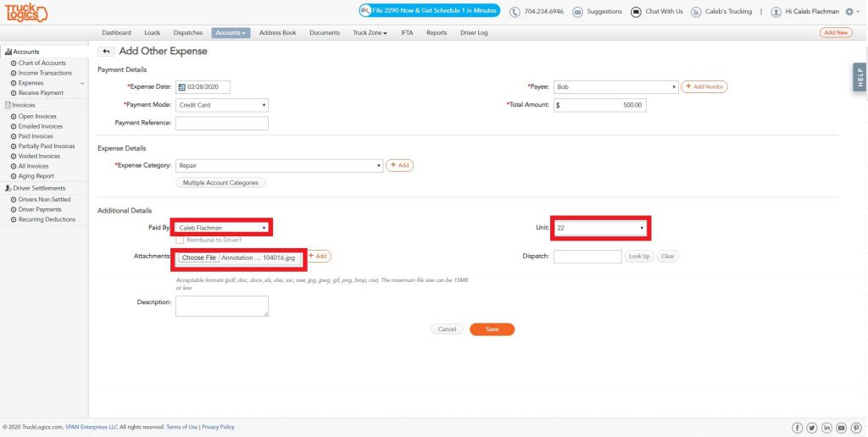Click the Clear button beside Dispatch
Viewport: 868px width, 437px height.
(x=668, y=257)
